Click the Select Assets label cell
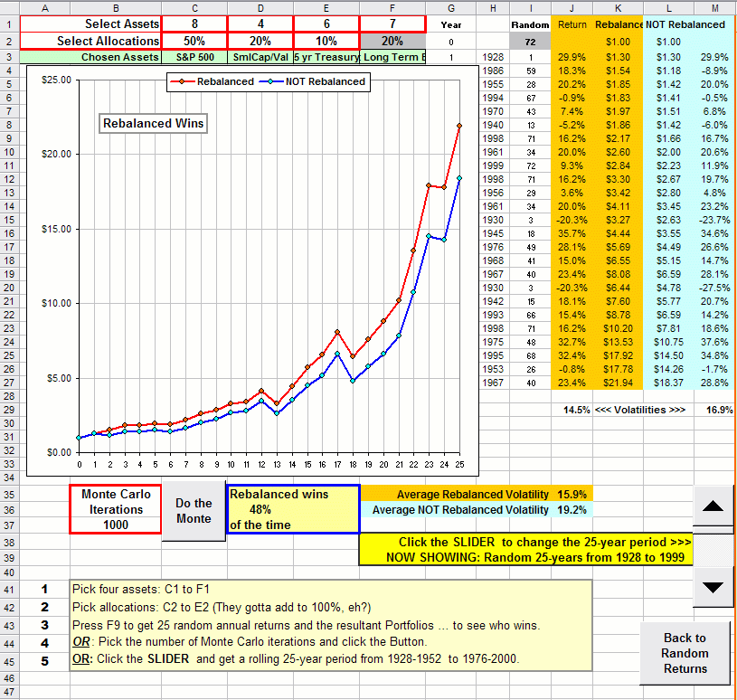 90,24
